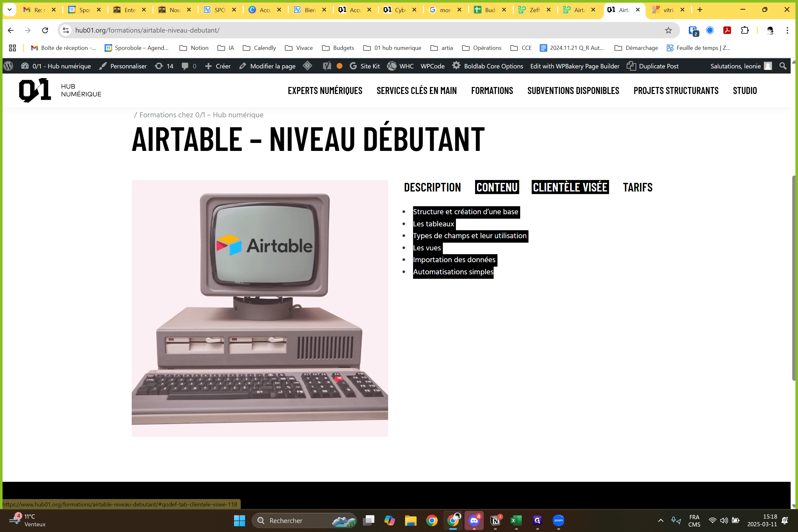Open the Studio navigation item
Screen dimensions: 798x532
click(x=745, y=90)
